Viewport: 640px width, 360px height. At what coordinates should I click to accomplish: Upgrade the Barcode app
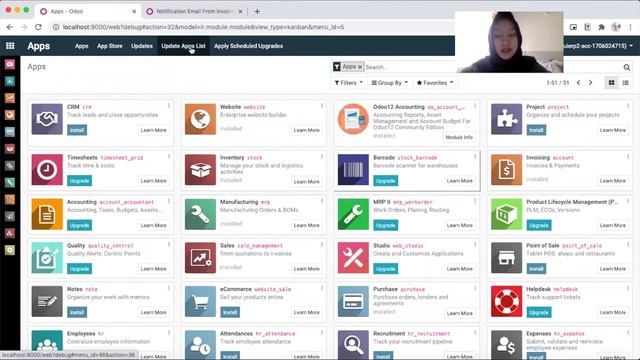(x=385, y=181)
